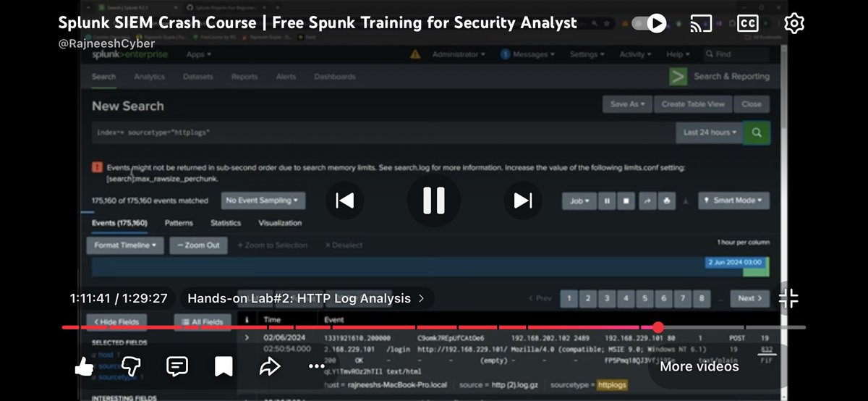Tap the 1:11:41 / 1:29:27 time display
This screenshot has height=401, width=868.
click(119, 298)
